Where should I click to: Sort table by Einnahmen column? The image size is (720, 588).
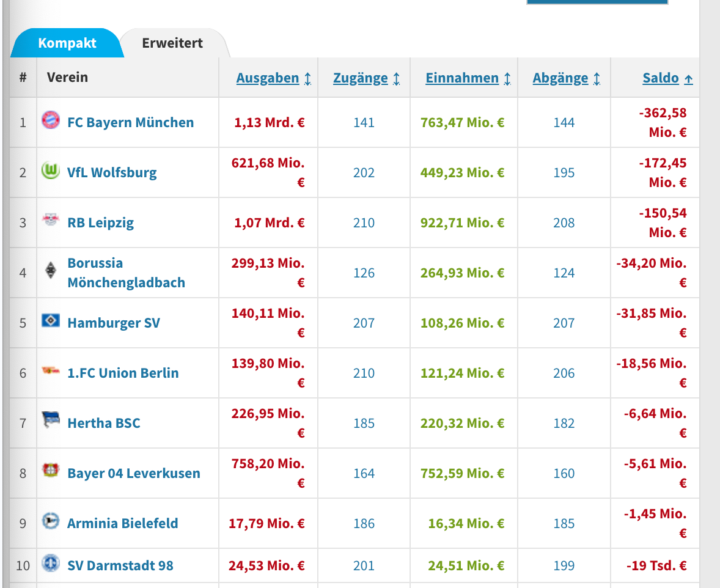pyautogui.click(x=462, y=78)
